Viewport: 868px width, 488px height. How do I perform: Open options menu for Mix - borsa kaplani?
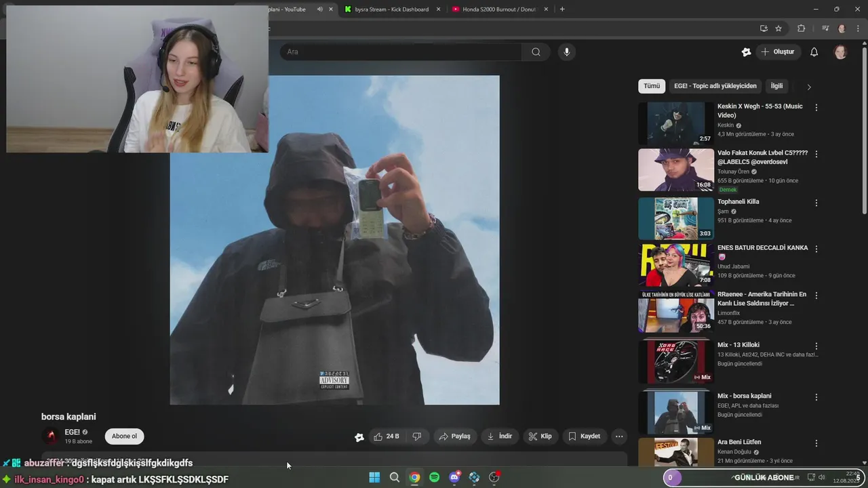(816, 396)
